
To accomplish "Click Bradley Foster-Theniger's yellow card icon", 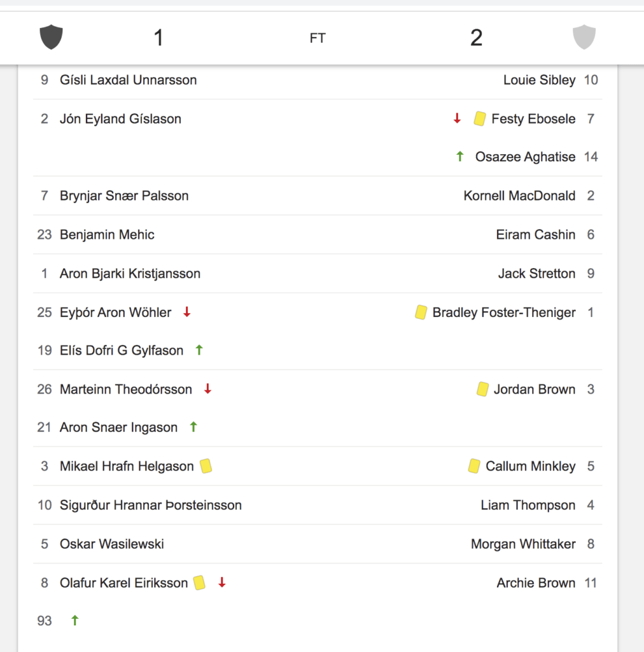I will [x=421, y=312].
